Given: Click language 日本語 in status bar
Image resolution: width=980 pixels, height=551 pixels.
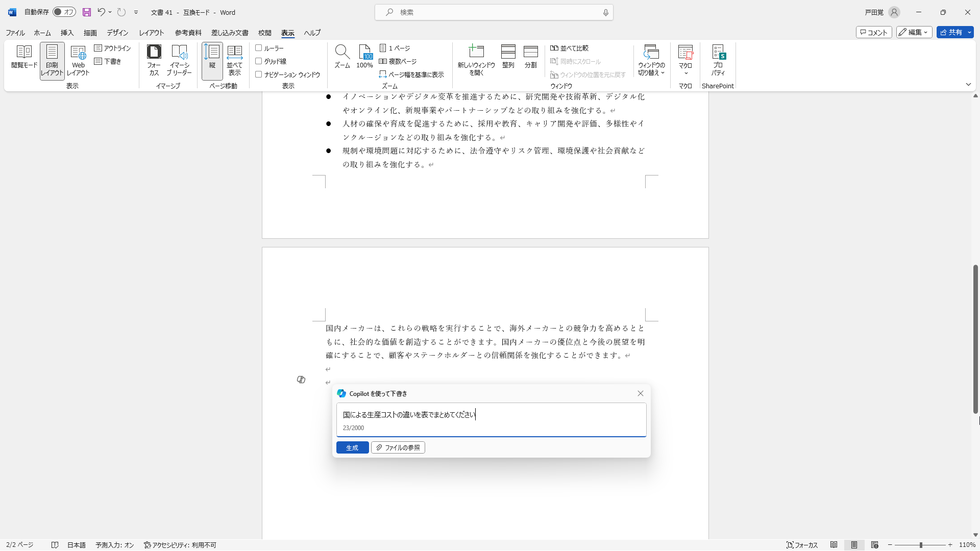Looking at the screenshot, I should 77,545.
